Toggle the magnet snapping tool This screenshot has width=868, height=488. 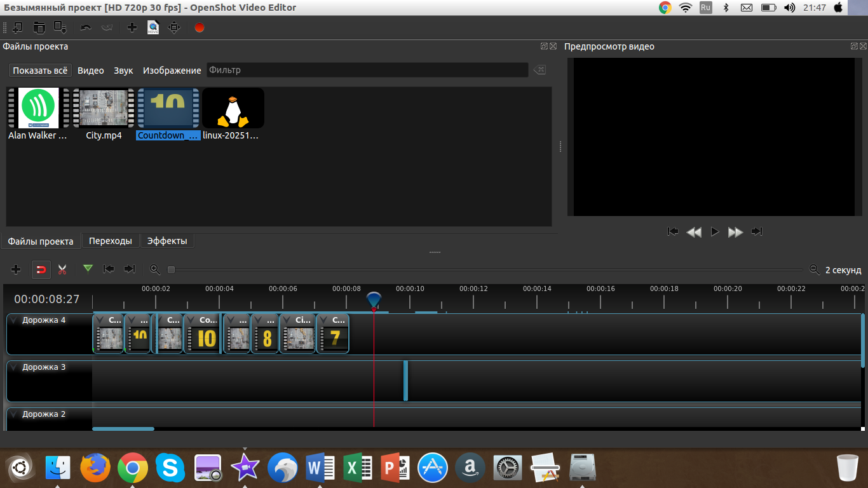41,269
